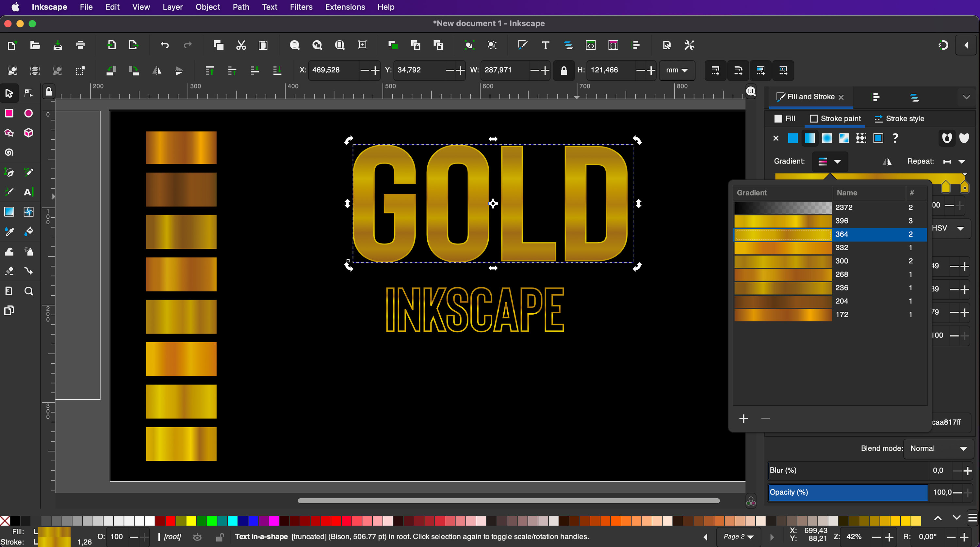Toggle the width/height lock ratio
The image size is (980, 547).
click(564, 70)
